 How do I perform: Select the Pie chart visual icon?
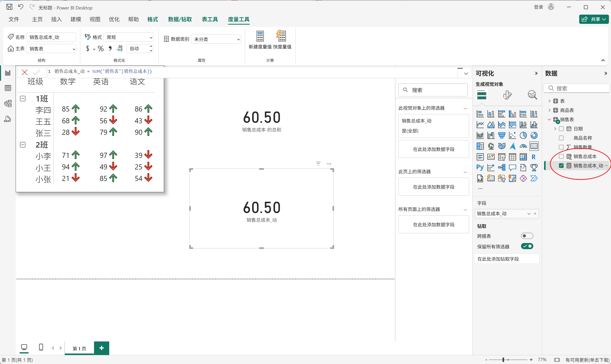(523, 135)
